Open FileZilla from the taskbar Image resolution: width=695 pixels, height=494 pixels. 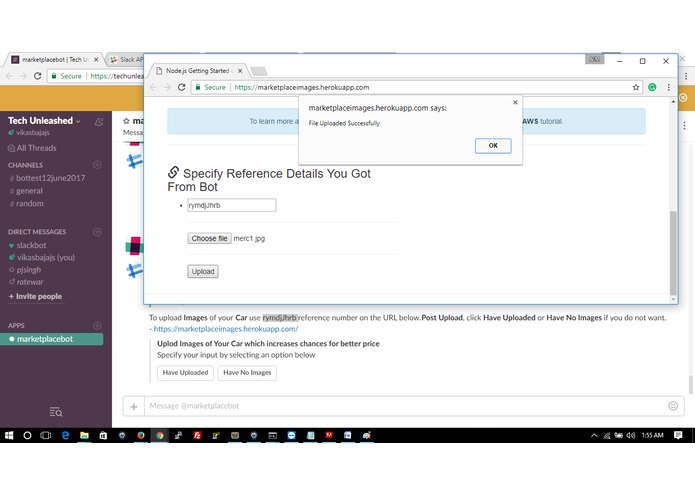click(x=197, y=436)
